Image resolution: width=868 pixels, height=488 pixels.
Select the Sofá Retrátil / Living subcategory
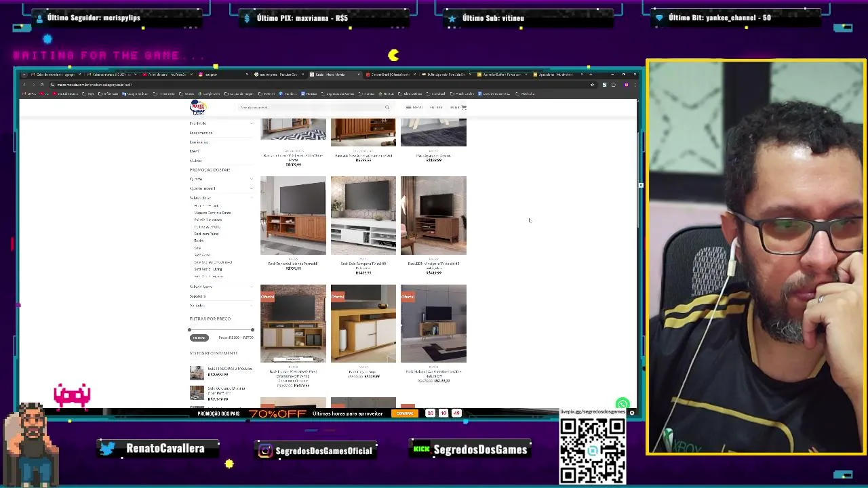coord(208,269)
